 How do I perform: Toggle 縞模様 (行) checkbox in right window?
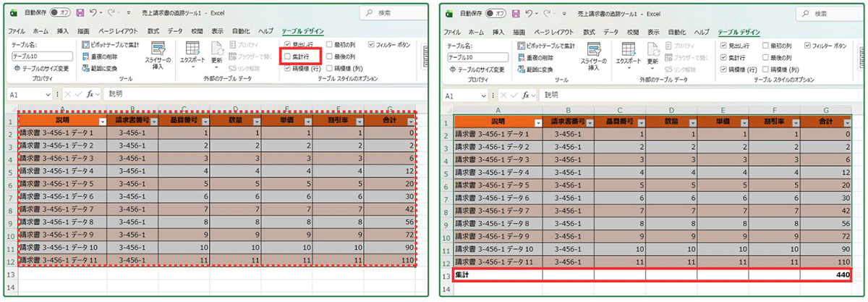[x=724, y=68]
